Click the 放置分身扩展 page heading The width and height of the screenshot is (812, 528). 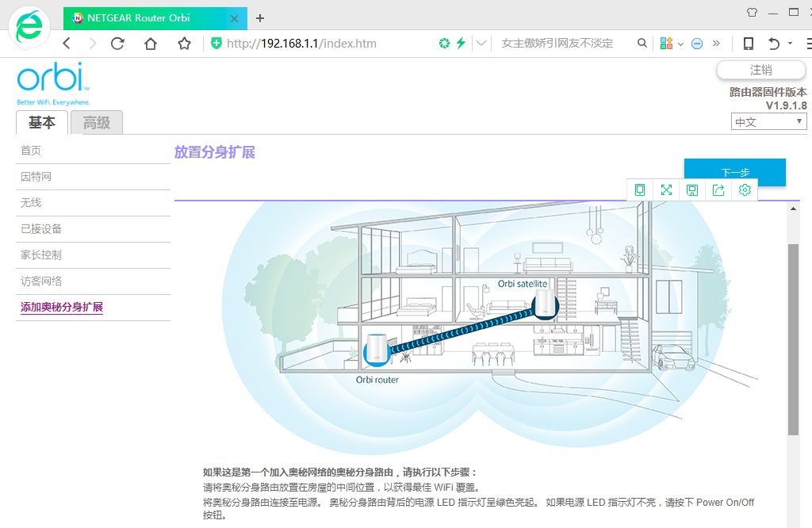215,152
